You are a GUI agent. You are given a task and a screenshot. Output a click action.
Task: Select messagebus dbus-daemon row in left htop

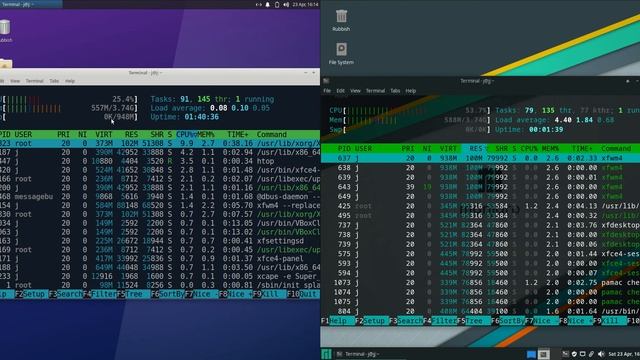pyautogui.click(x=160, y=196)
